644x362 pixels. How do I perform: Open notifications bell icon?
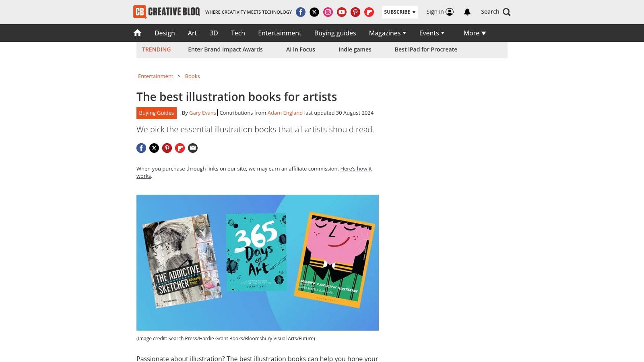467,12
